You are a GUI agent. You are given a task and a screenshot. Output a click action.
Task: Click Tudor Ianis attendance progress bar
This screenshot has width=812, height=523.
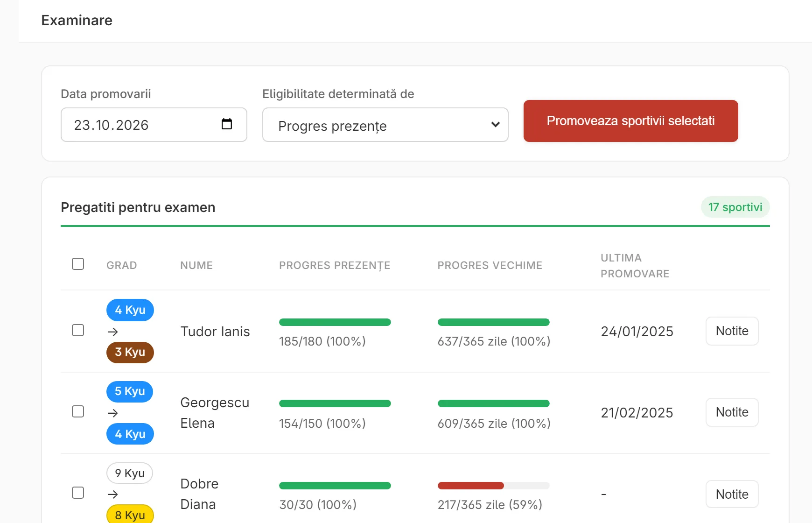(335, 322)
